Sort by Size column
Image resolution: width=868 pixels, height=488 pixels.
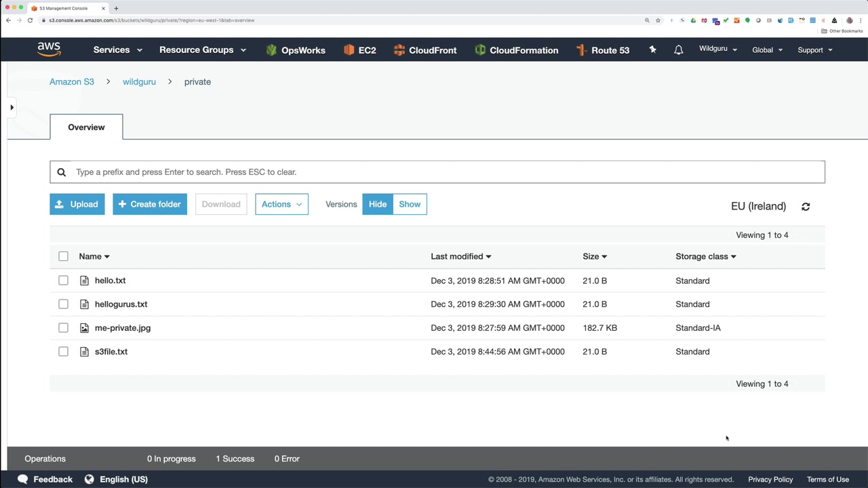pyautogui.click(x=595, y=256)
